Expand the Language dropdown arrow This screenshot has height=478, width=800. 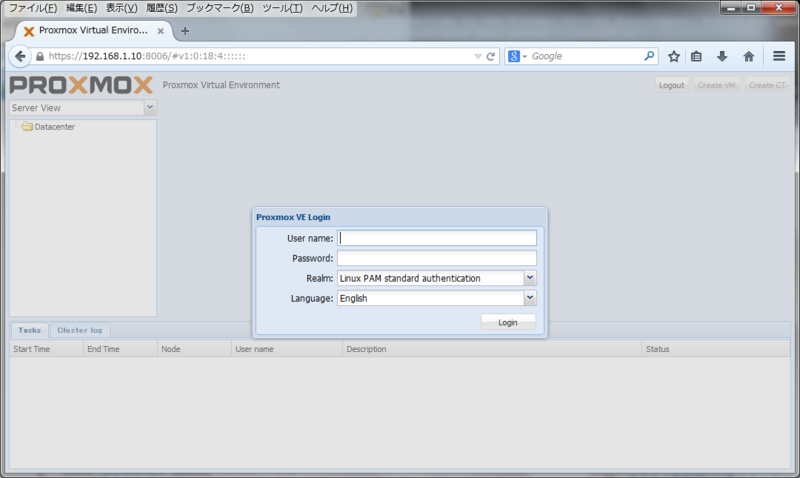(x=530, y=298)
